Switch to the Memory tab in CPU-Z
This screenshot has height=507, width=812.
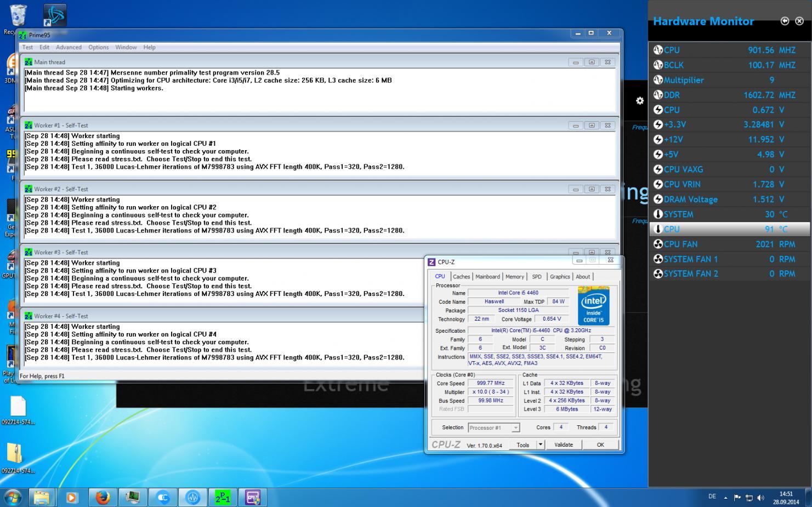[515, 277]
